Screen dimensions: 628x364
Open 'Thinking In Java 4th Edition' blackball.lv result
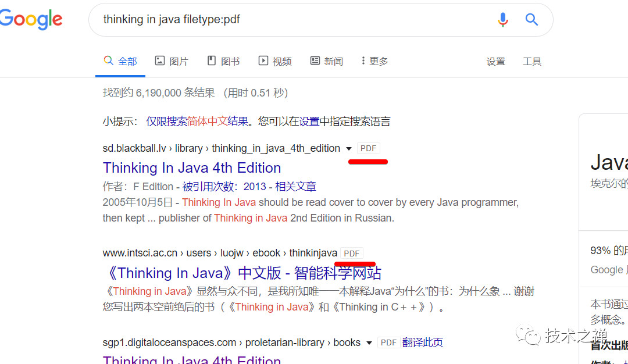pos(192,168)
